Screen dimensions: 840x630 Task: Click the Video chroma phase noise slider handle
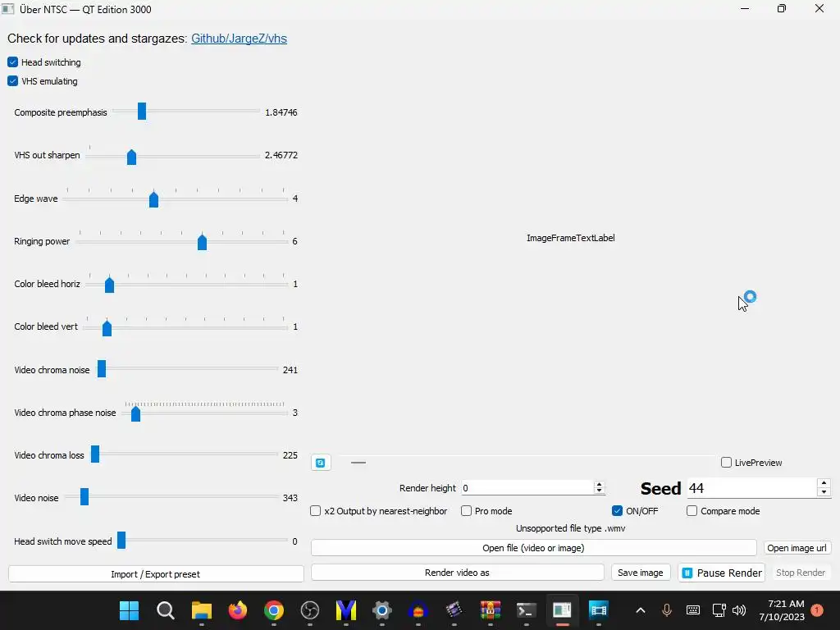(135, 413)
